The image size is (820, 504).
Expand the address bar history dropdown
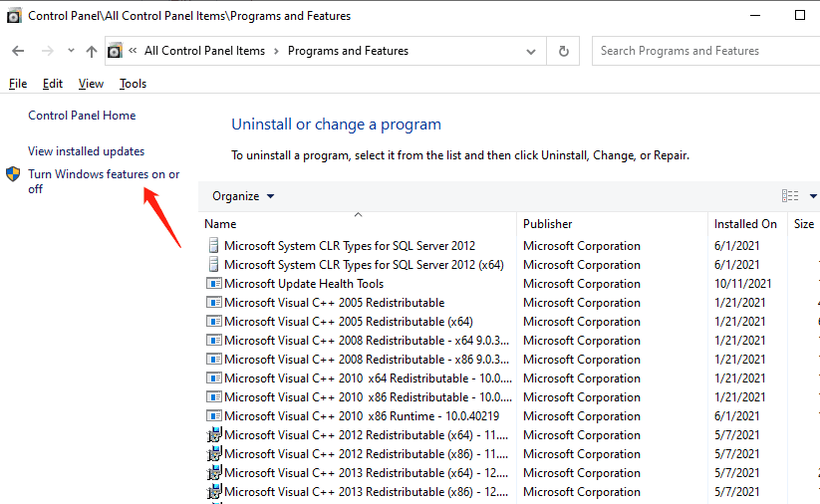click(531, 51)
